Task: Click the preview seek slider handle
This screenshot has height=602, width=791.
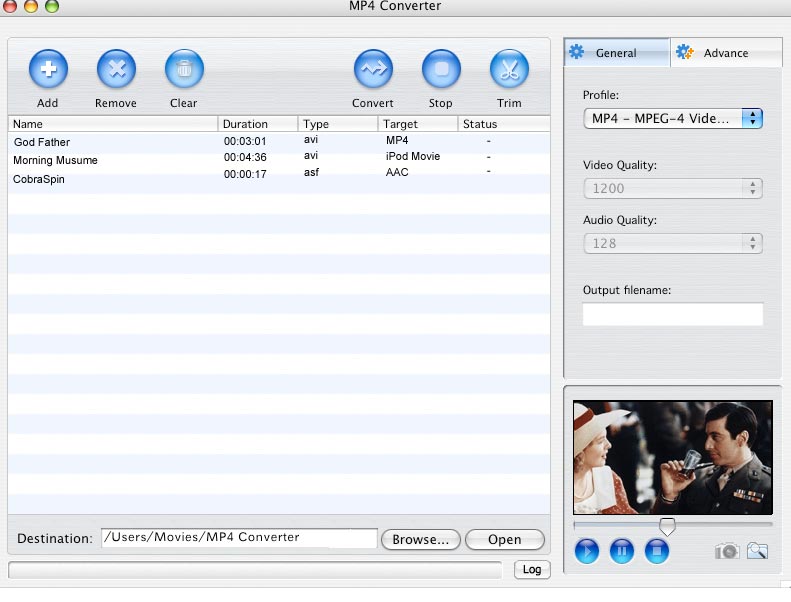Action: (667, 525)
